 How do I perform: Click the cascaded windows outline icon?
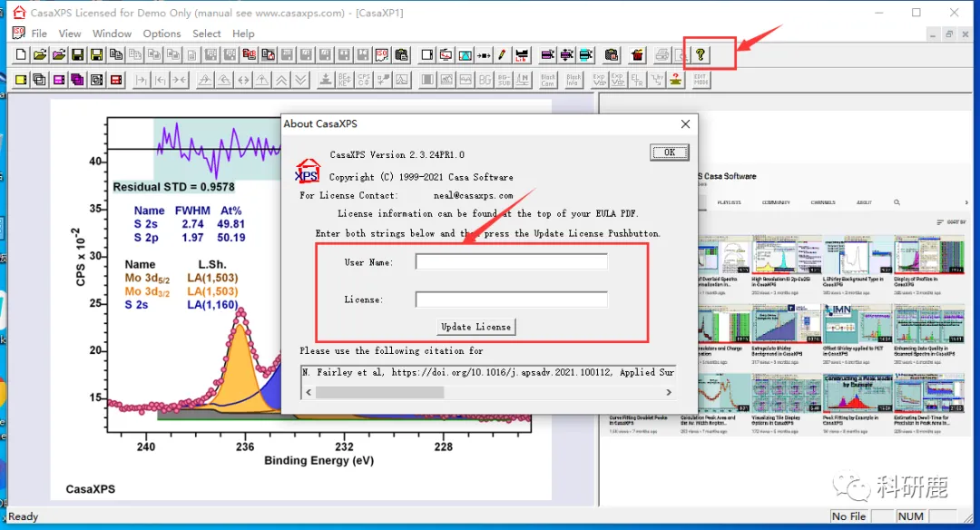point(39,80)
